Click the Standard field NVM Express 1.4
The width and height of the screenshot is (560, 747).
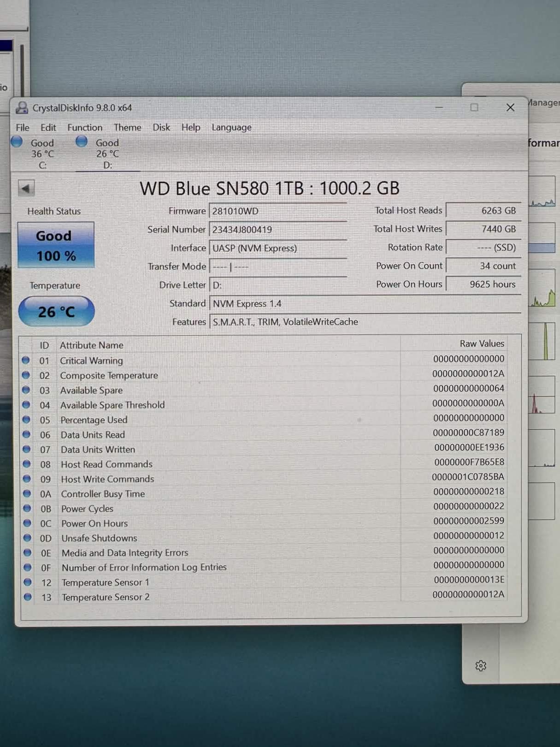click(365, 303)
